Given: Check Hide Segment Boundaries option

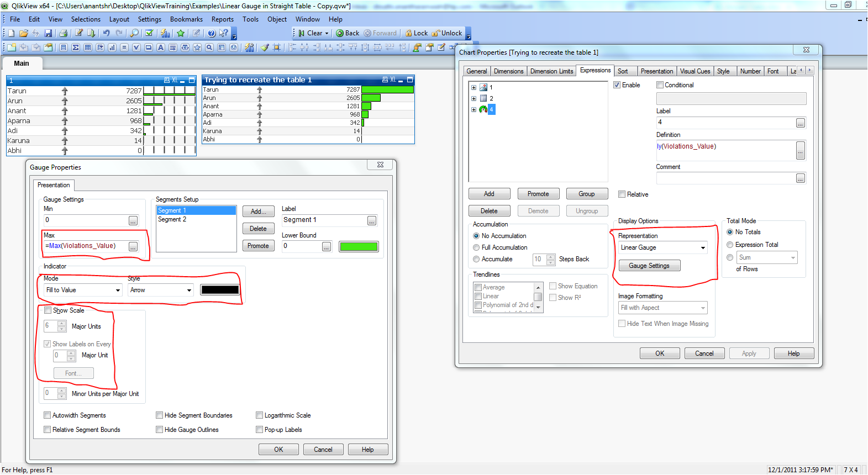Looking at the screenshot, I should [x=159, y=415].
